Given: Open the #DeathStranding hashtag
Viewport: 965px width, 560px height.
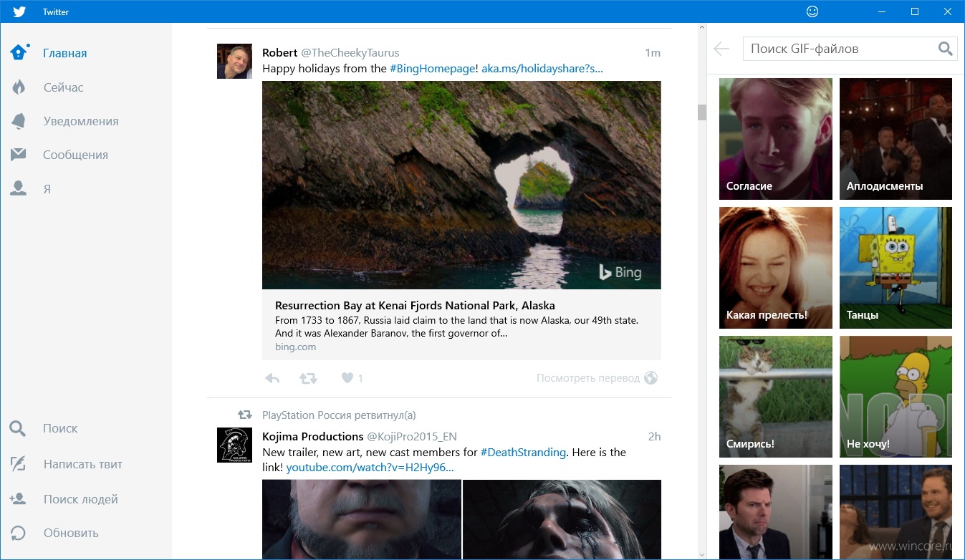Looking at the screenshot, I should coord(523,453).
